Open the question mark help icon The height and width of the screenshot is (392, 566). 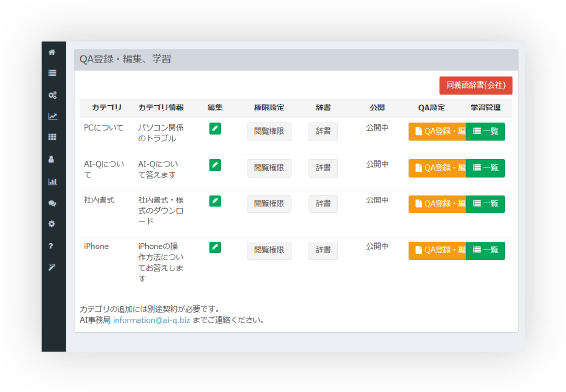pos(51,246)
